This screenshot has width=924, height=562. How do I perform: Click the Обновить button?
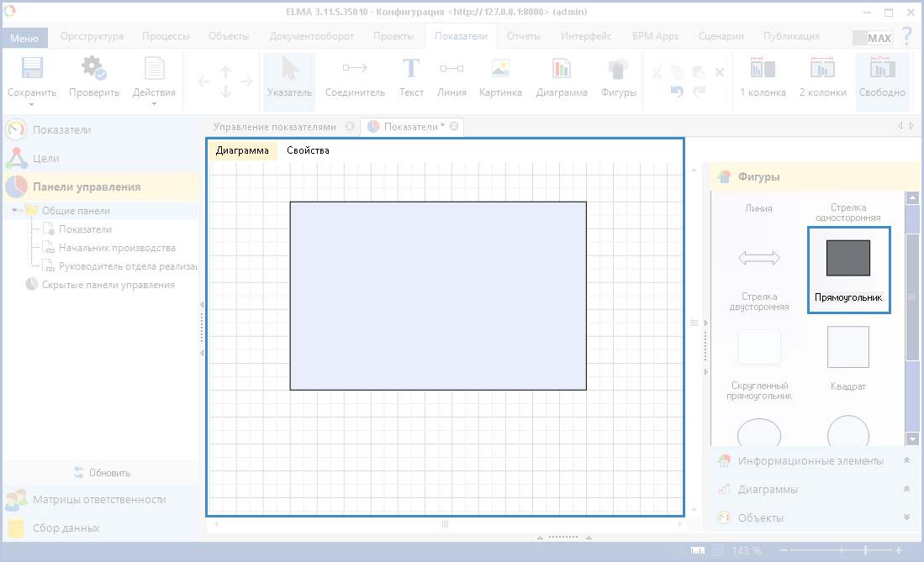(x=101, y=472)
